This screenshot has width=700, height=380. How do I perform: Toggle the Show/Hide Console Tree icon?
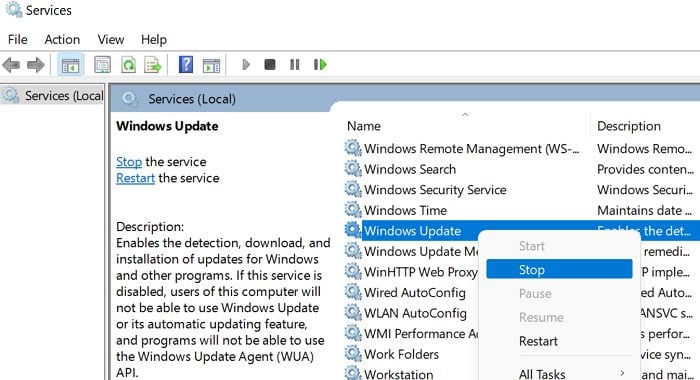70,65
